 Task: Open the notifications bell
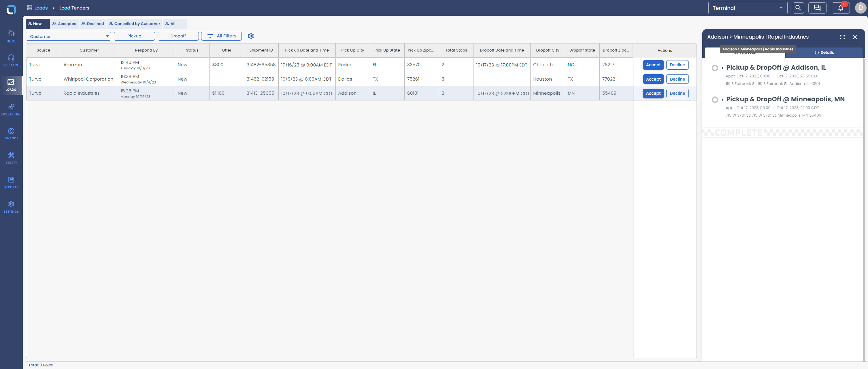pos(840,8)
